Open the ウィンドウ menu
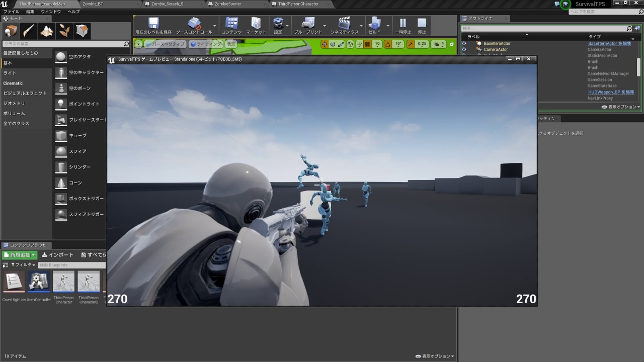The height and width of the screenshot is (362, 644). (x=51, y=12)
